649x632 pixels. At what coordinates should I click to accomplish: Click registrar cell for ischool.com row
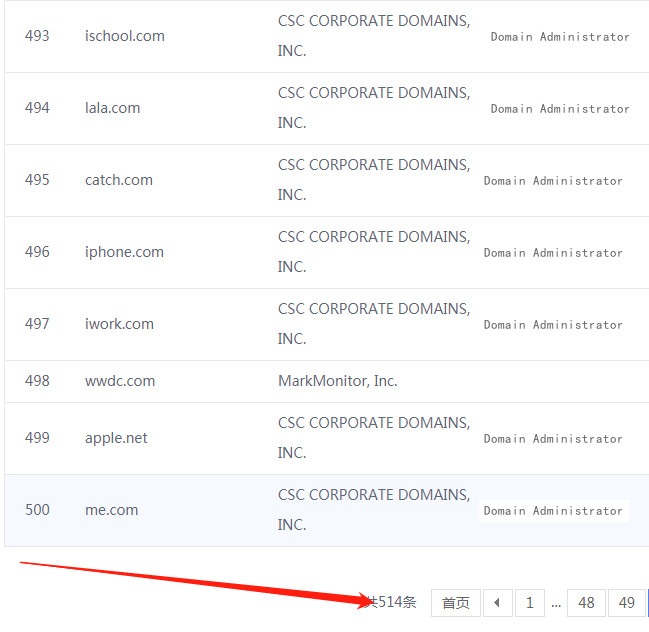tap(374, 36)
